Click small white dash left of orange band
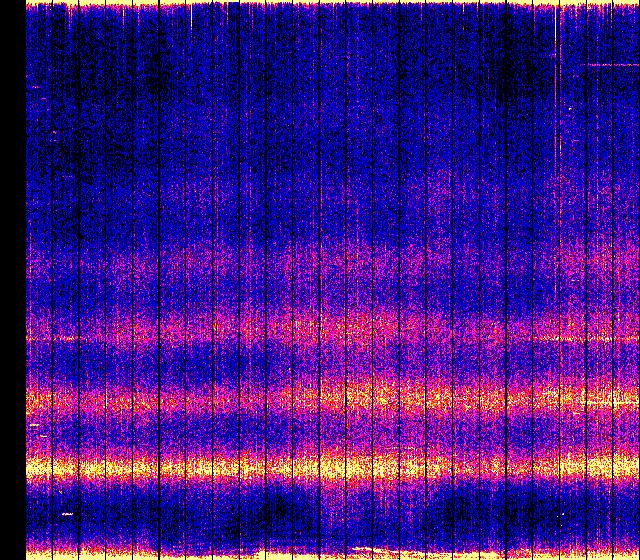Viewport: 640px width, 560px height. pyautogui.click(x=34, y=425)
